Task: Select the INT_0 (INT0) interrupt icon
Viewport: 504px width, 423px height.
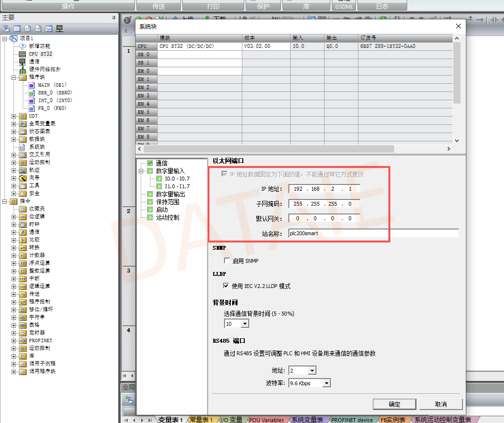Action: [31, 100]
